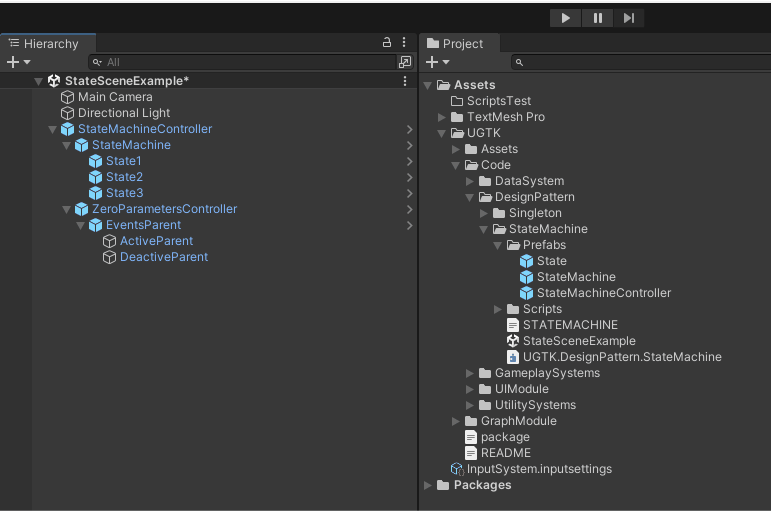Open prefab via StateMachineController row chevron
This screenshot has height=511, width=771.
point(410,129)
